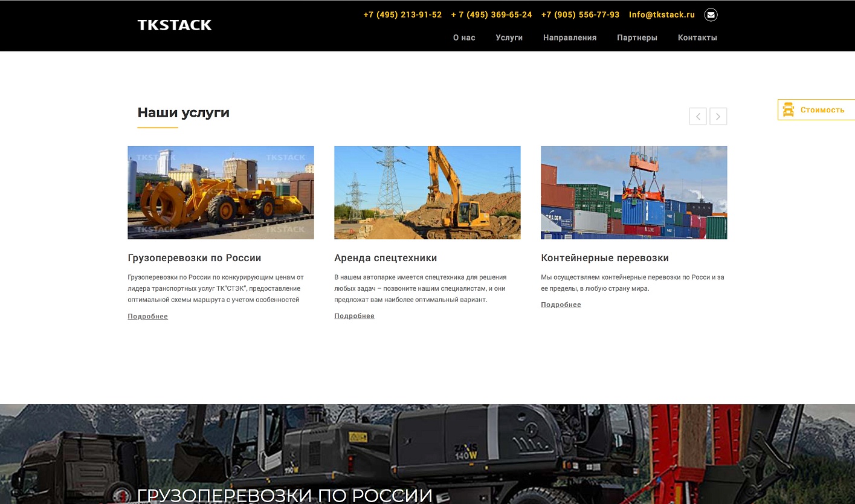Viewport: 855px width, 504px height.
Task: Click Подробнее under Грузоперевозки по России
Action: coord(147,316)
